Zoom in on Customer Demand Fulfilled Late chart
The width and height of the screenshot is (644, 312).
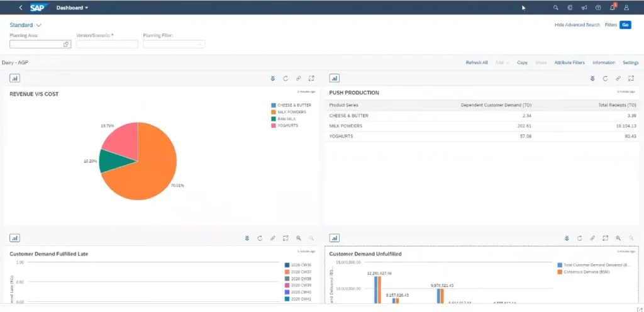(x=299, y=238)
